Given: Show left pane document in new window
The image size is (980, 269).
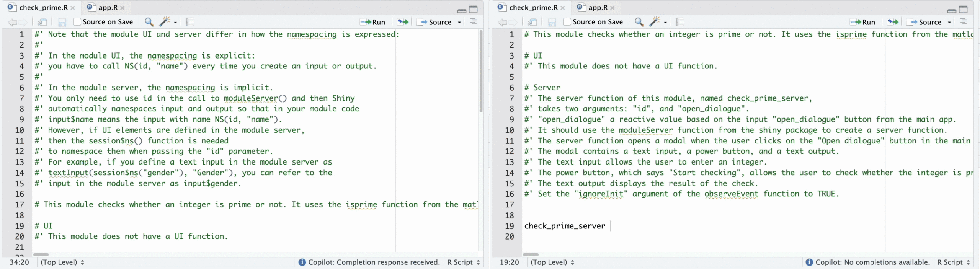Looking at the screenshot, I should [x=42, y=22].
